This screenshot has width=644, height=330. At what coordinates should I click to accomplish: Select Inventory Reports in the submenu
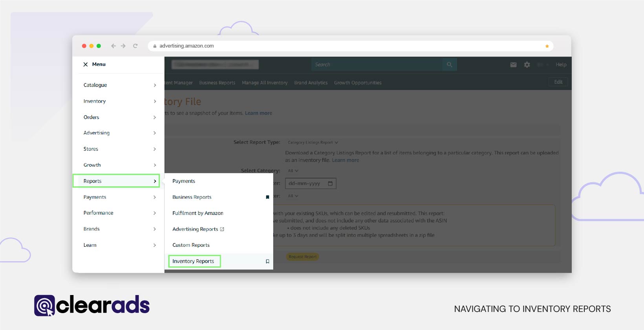[x=193, y=261]
